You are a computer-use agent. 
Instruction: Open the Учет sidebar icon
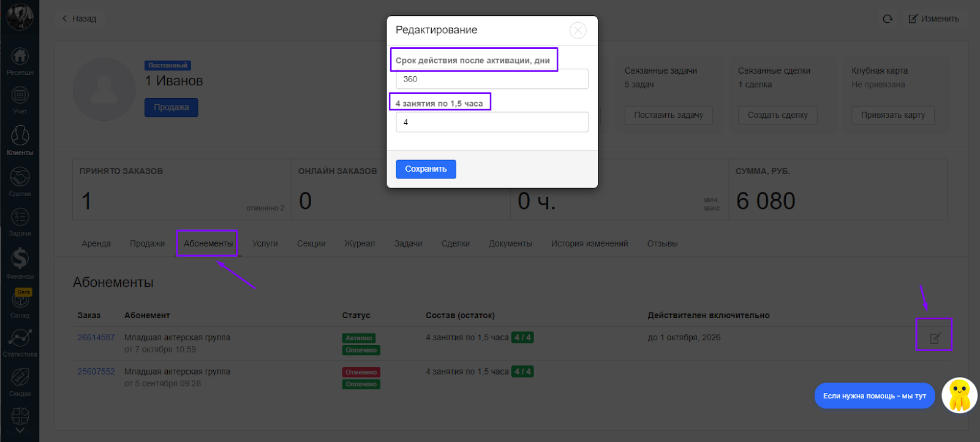20,100
